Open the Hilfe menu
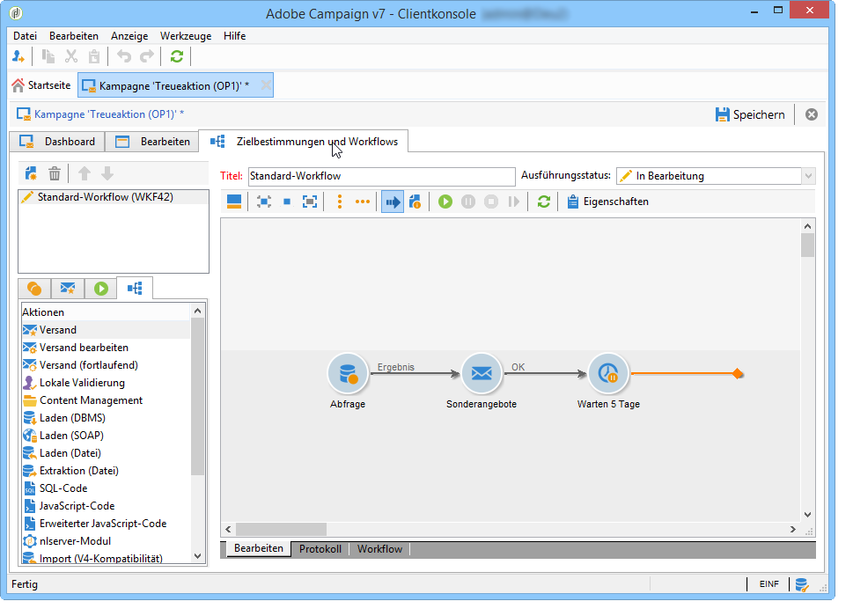Viewport: 853px width, 616px height. tap(234, 36)
